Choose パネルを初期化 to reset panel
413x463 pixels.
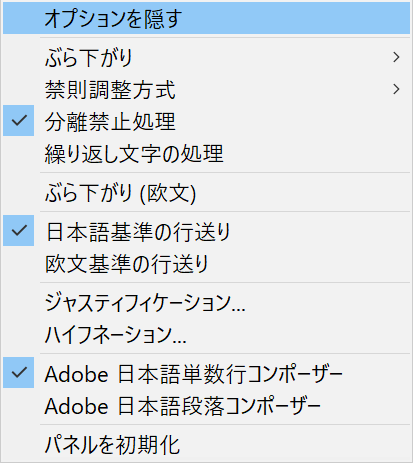206,444
